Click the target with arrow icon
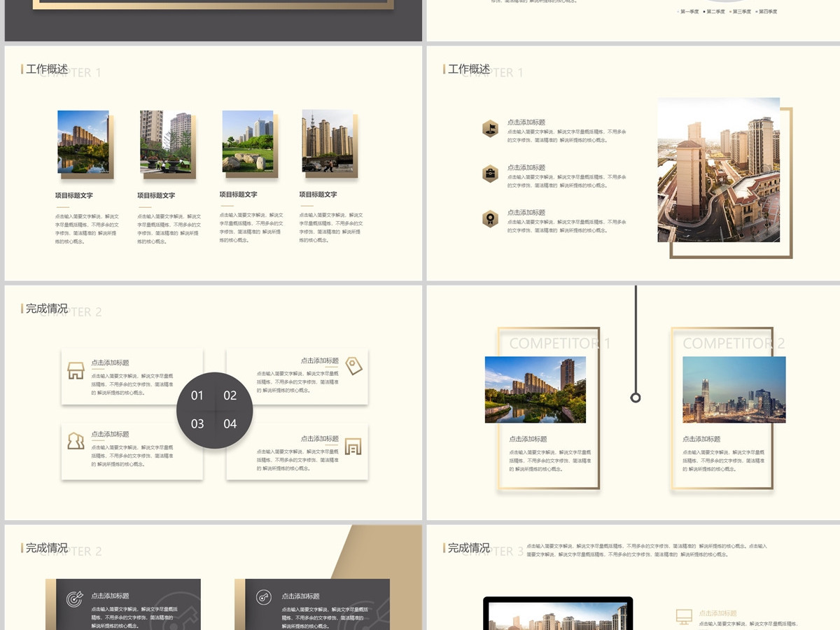840x630 pixels. [74, 598]
